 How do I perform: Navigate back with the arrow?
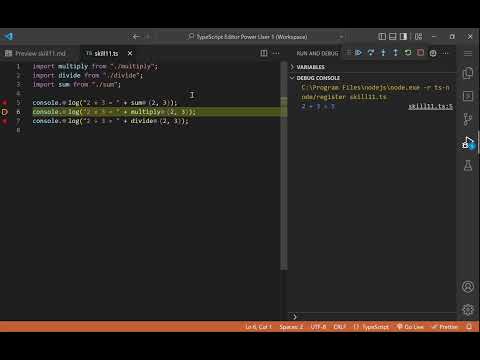pos(136,37)
